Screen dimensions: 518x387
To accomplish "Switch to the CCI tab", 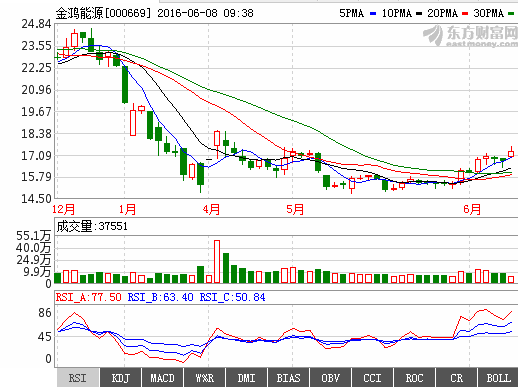I will pos(372,378).
